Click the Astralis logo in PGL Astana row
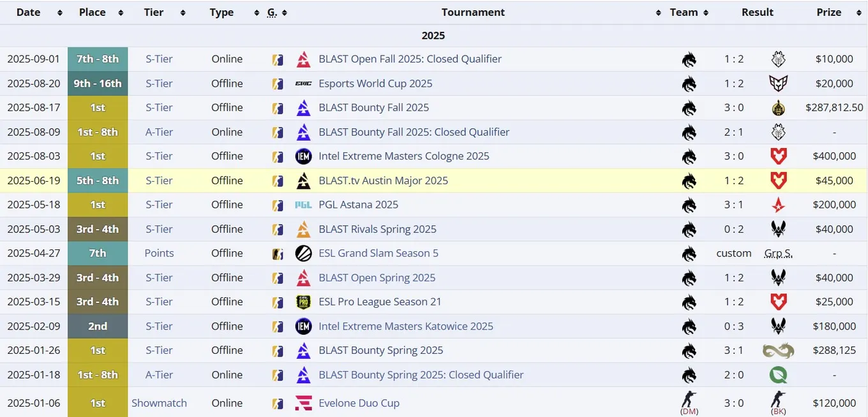 [778, 205]
